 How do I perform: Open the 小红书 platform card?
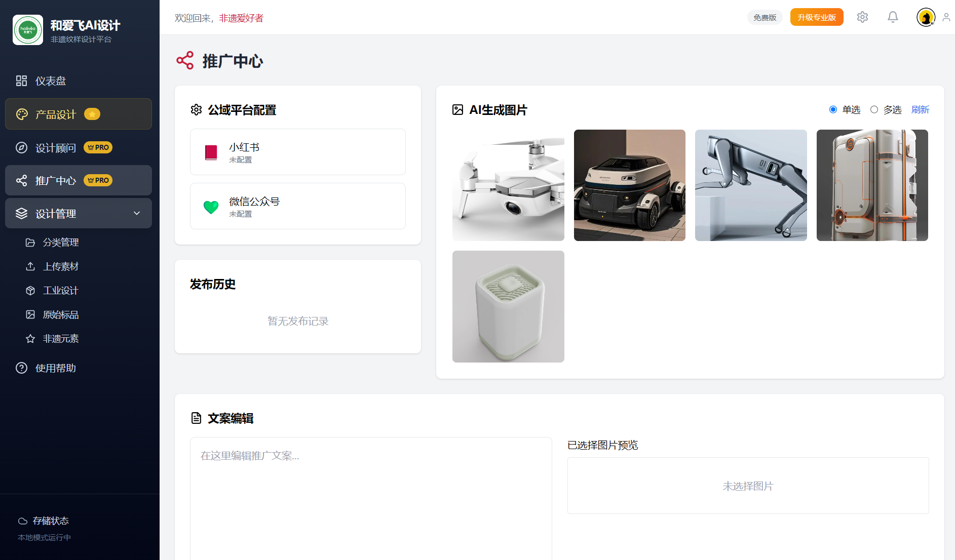pos(298,152)
